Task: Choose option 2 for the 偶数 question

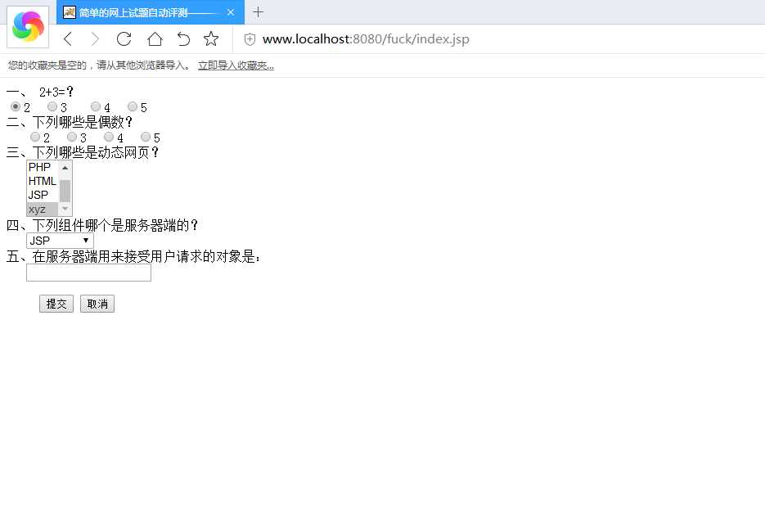Action: click(x=35, y=137)
